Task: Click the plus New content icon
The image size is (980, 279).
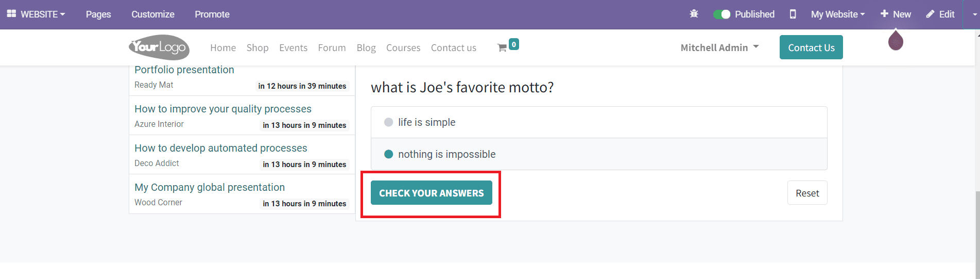Action: coord(884,14)
